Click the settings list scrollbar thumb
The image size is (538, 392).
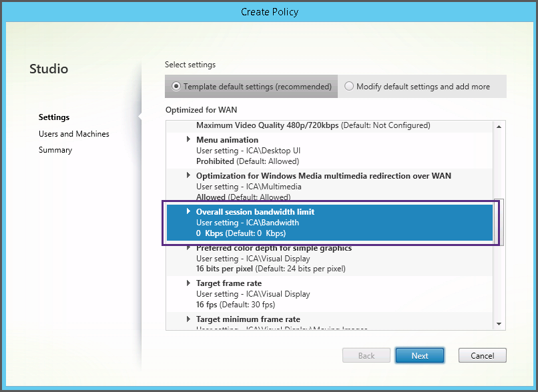click(x=499, y=222)
